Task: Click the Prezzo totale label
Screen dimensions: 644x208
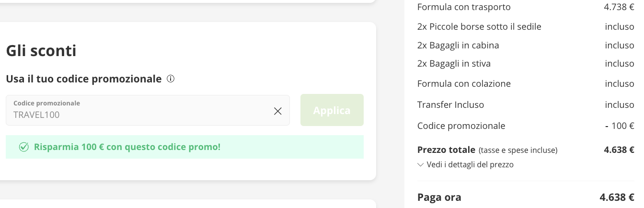Action: coord(446,150)
